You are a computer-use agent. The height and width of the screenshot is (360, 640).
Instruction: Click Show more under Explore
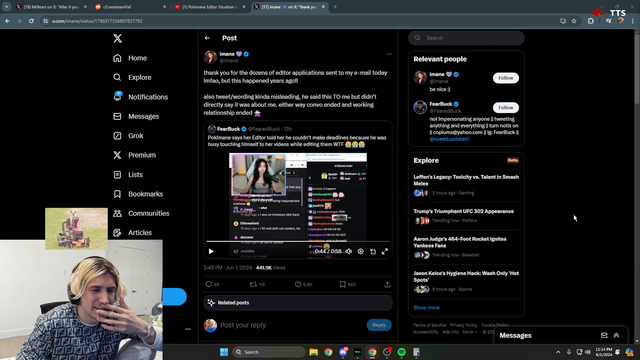pyautogui.click(x=427, y=308)
